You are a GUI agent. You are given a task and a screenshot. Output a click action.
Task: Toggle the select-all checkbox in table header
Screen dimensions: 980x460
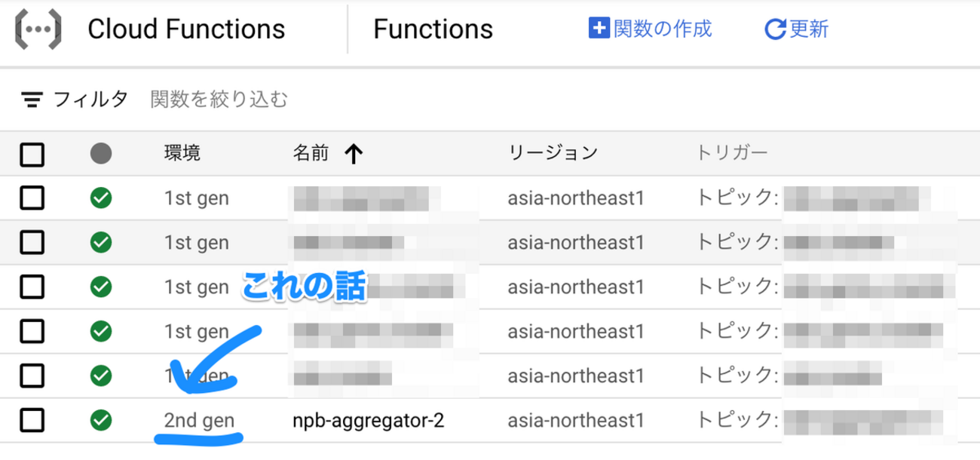click(x=32, y=155)
